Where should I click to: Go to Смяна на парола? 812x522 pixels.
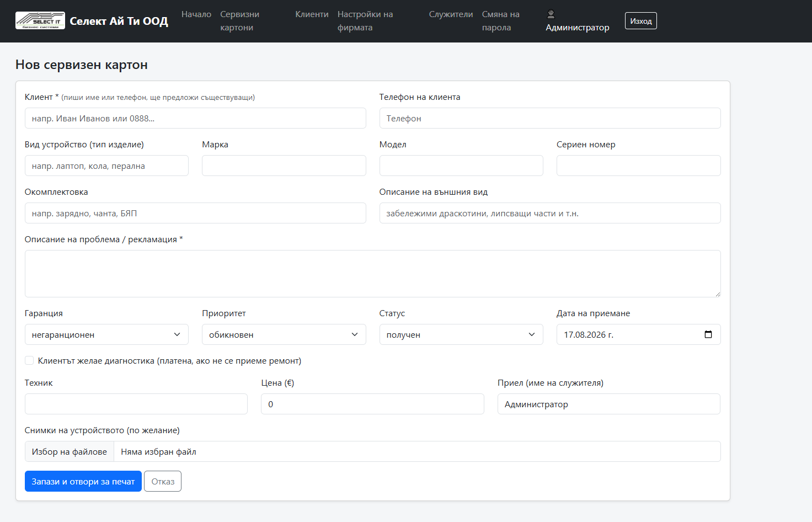tap(501, 21)
